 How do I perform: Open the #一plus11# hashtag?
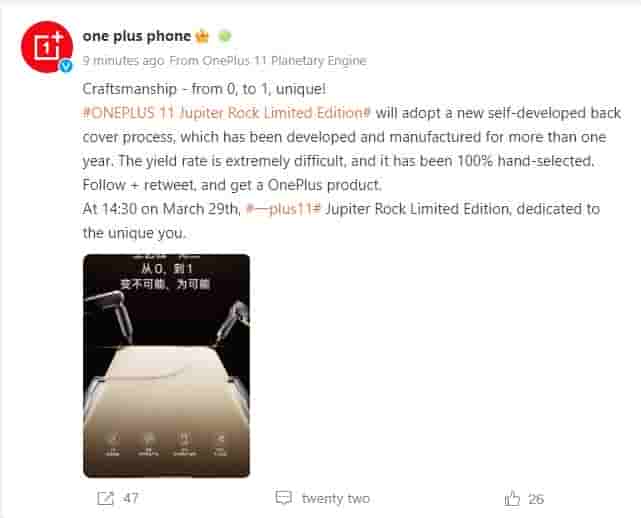pyautogui.click(x=283, y=209)
